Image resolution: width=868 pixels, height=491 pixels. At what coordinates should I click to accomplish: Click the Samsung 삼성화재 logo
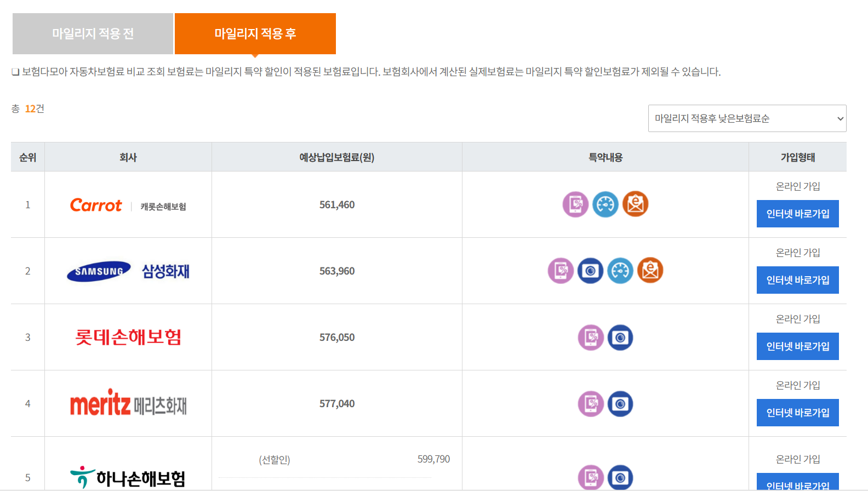tap(128, 271)
